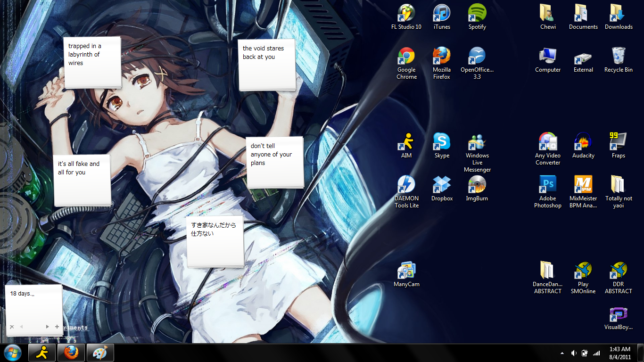
Task: Select the Mozilla Firefox desktop shortcut
Action: [442, 63]
